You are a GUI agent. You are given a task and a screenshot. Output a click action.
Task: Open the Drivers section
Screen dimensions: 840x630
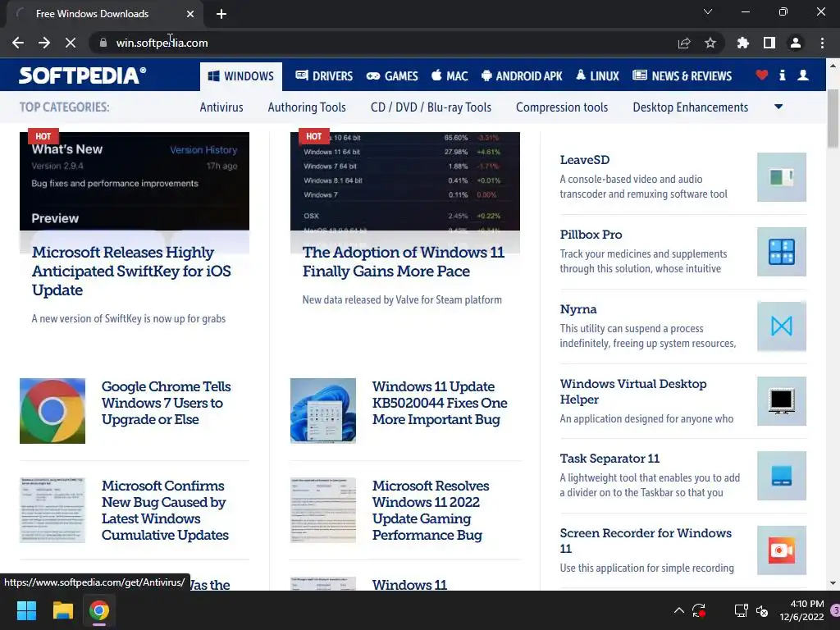324,76
